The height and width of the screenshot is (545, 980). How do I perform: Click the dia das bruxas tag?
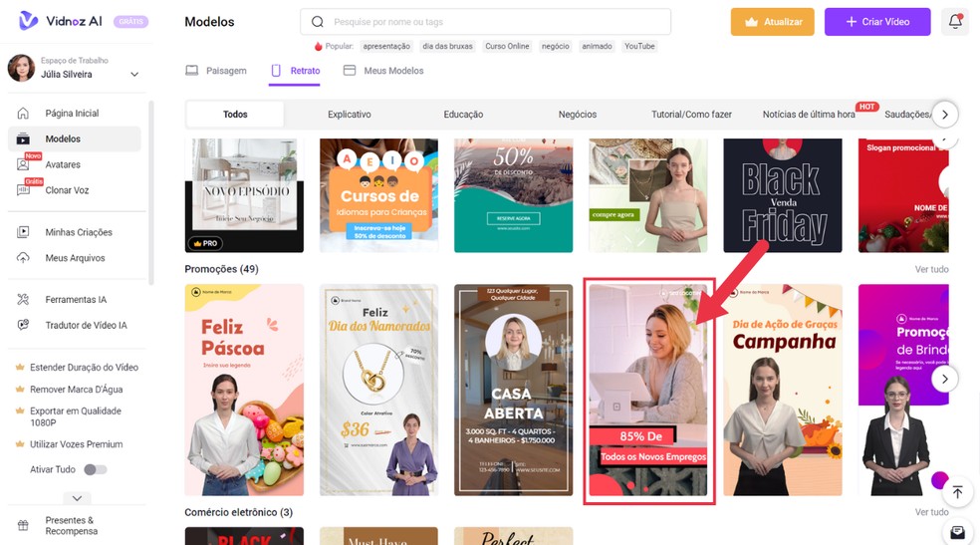[x=447, y=46]
